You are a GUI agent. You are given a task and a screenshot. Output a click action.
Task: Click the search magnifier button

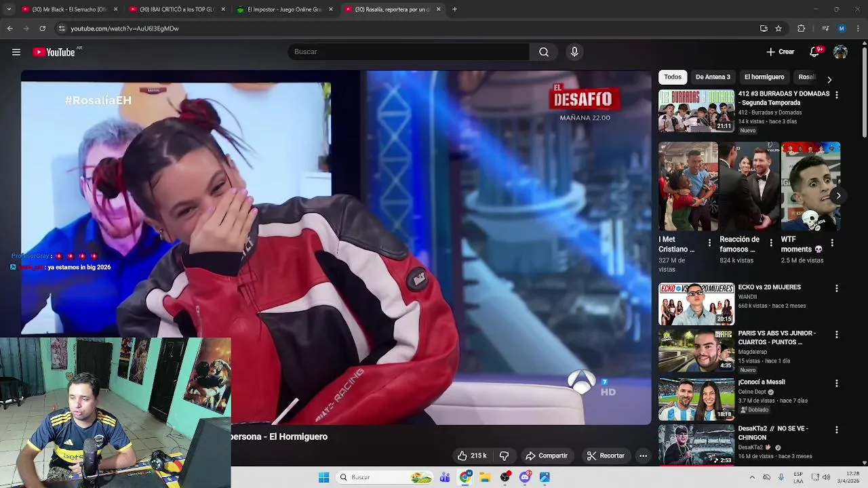pos(544,52)
